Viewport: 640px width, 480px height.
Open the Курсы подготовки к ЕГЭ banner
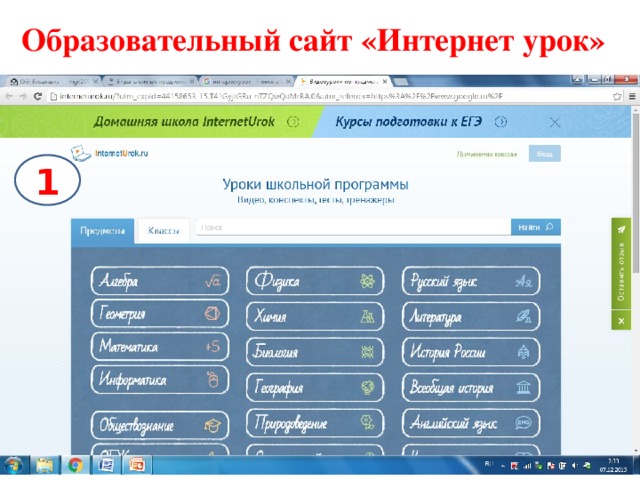pyautogui.click(x=408, y=122)
